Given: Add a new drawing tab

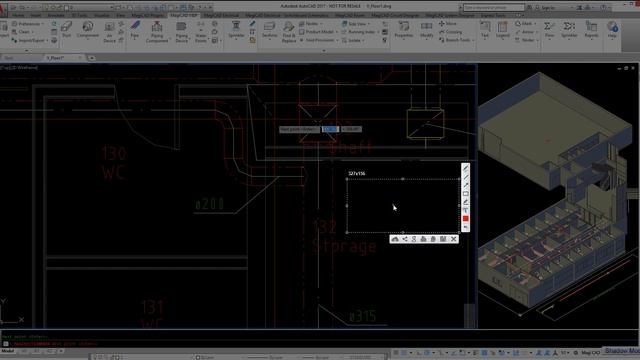Looking at the screenshot, I should 91,58.
